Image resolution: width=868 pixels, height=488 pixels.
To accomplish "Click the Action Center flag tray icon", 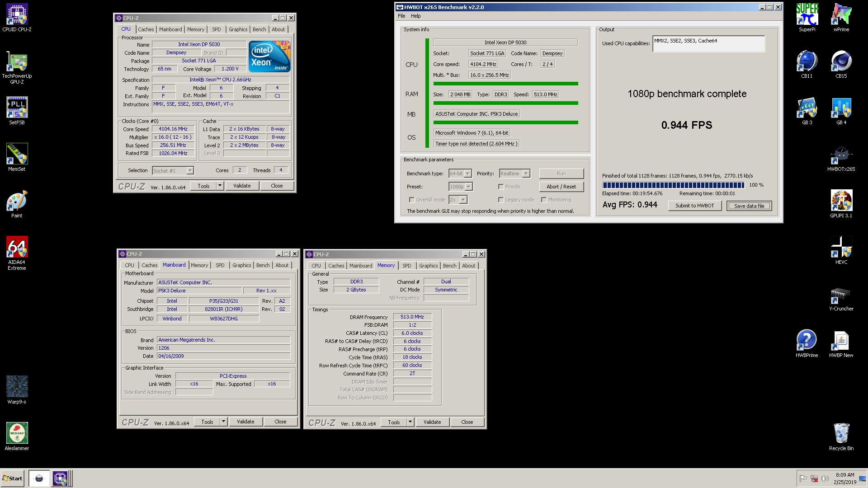I will 803,479.
